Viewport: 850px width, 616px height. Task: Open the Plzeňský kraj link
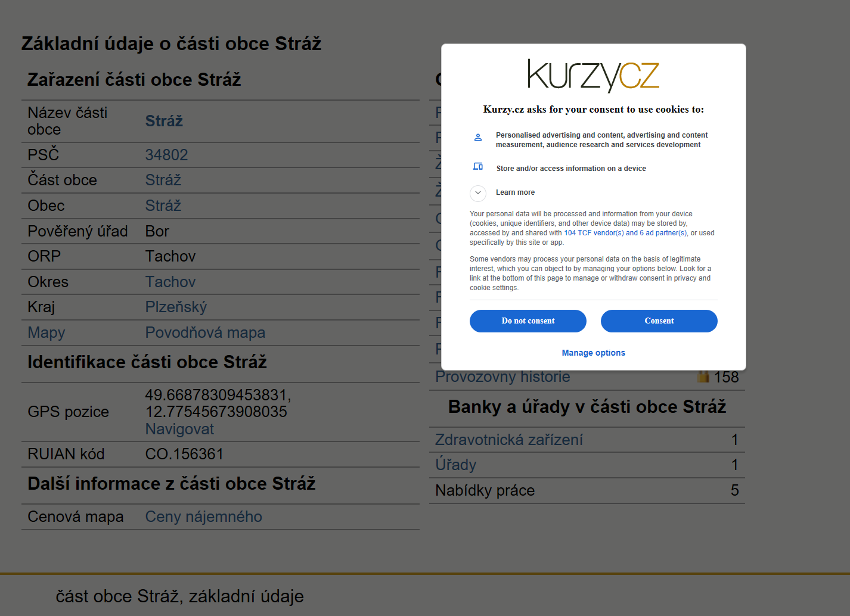pos(176,307)
